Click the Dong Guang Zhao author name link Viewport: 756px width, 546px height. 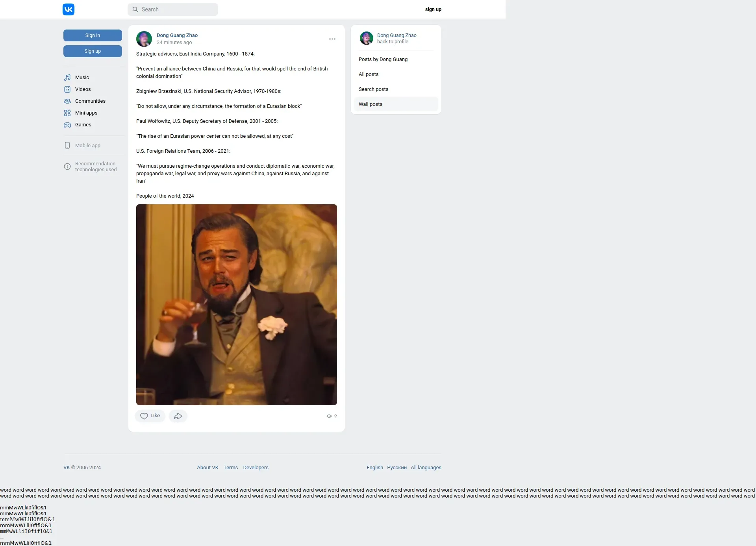pyautogui.click(x=177, y=35)
